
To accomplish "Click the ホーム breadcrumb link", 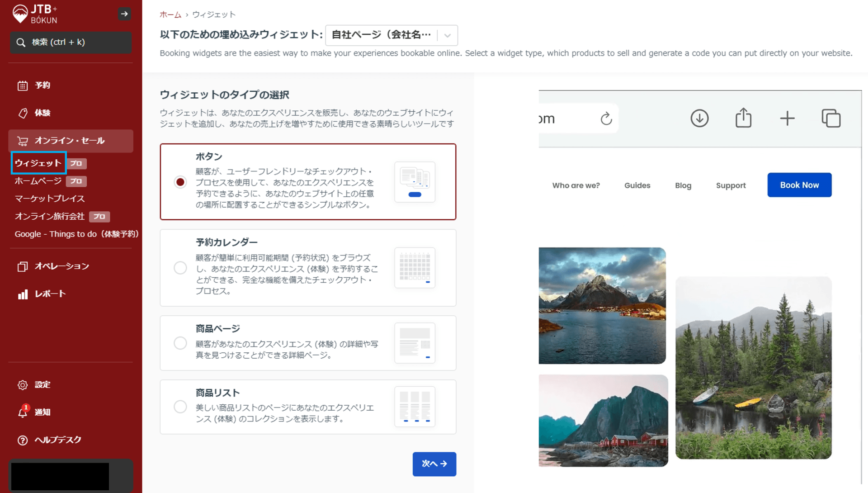I will [x=170, y=14].
